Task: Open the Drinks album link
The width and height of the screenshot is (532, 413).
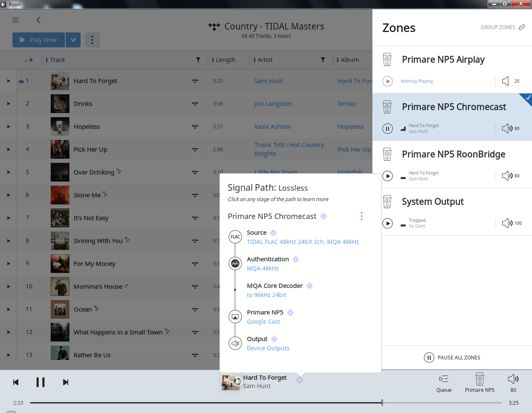Action: tap(347, 104)
